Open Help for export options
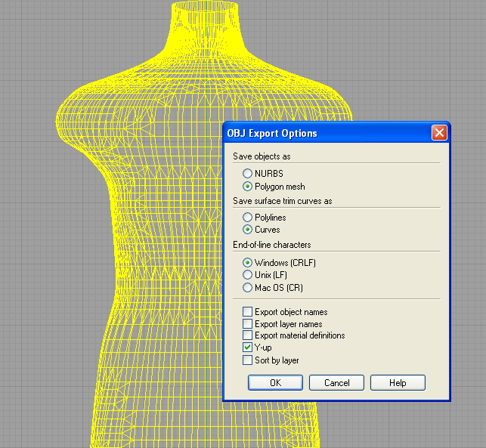Image resolution: width=486 pixels, height=448 pixels. pyautogui.click(x=398, y=382)
